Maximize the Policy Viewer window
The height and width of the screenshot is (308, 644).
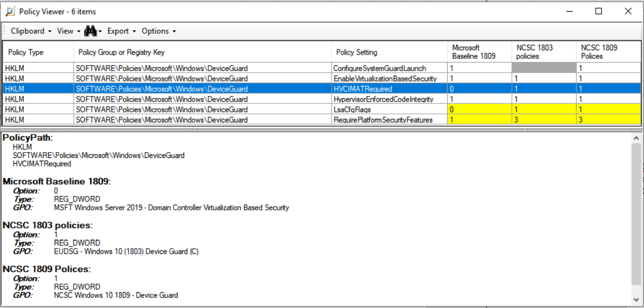pos(598,11)
